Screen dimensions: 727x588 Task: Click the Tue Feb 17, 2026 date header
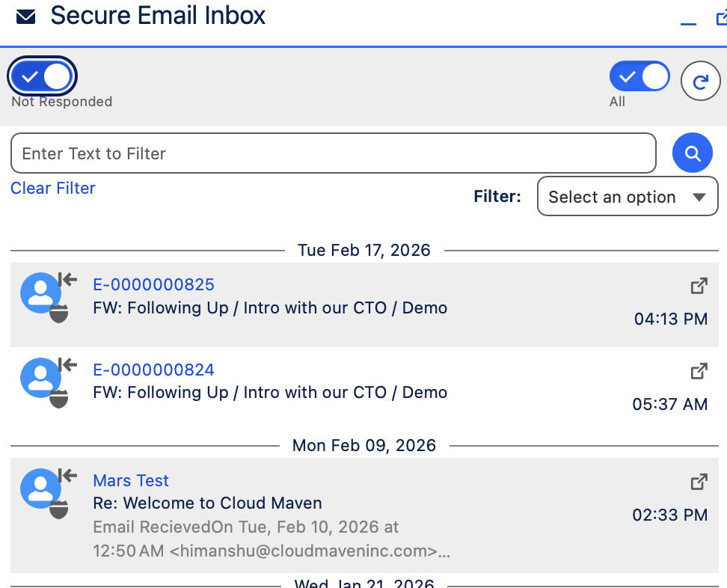pyautogui.click(x=364, y=251)
